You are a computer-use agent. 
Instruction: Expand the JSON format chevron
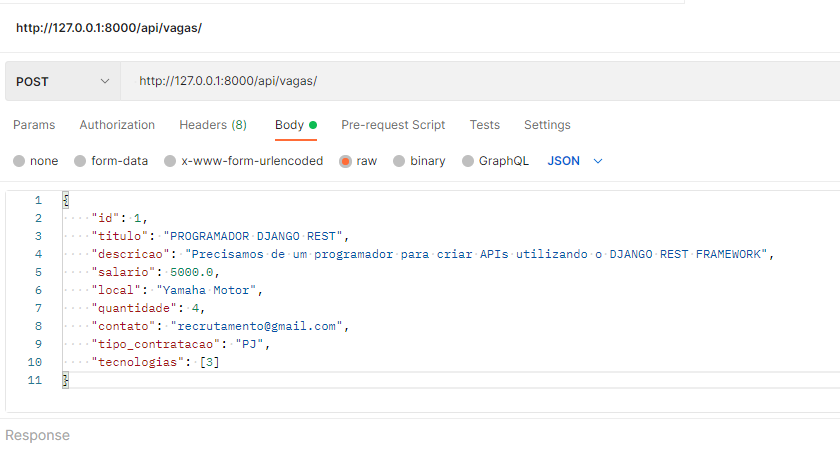pyautogui.click(x=598, y=161)
